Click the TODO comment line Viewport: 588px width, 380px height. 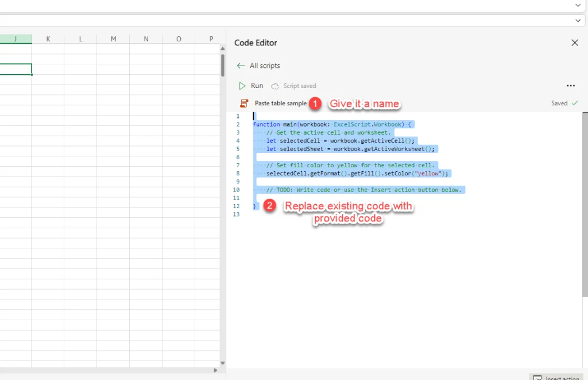point(363,190)
